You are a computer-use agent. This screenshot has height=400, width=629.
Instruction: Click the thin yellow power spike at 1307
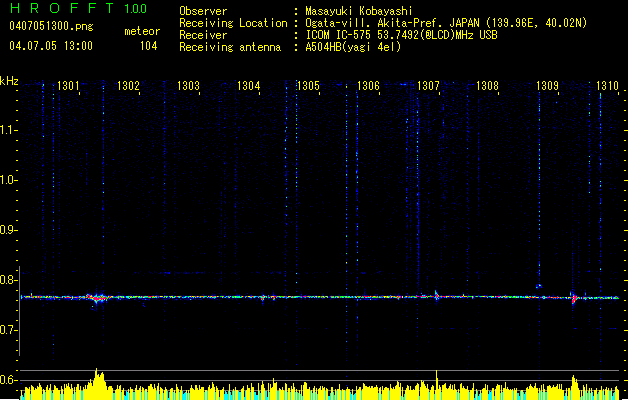[436, 384]
